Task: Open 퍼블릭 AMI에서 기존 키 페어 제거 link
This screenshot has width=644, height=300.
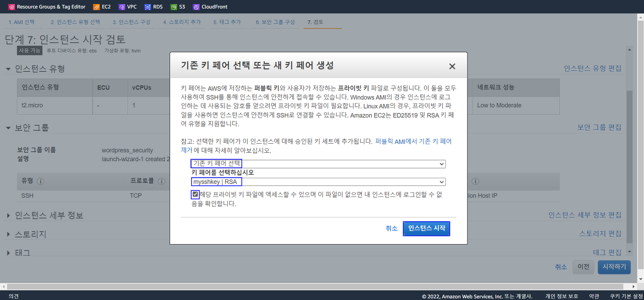Action: (413, 141)
